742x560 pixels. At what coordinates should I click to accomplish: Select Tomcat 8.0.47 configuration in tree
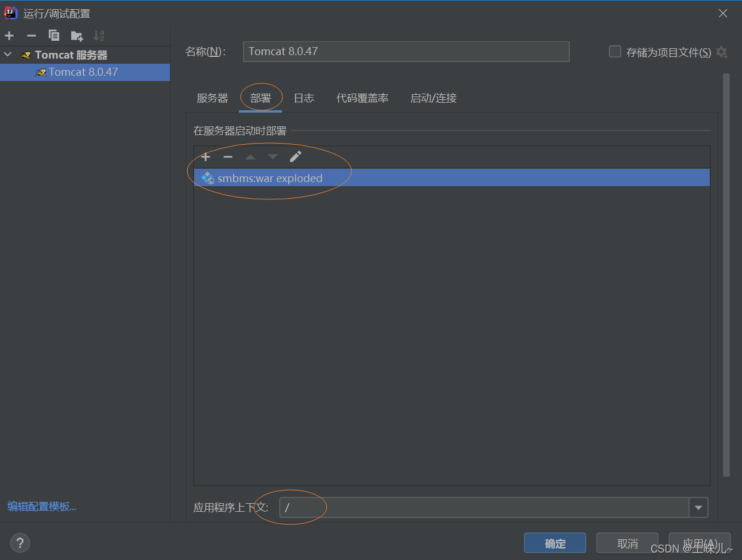click(85, 72)
